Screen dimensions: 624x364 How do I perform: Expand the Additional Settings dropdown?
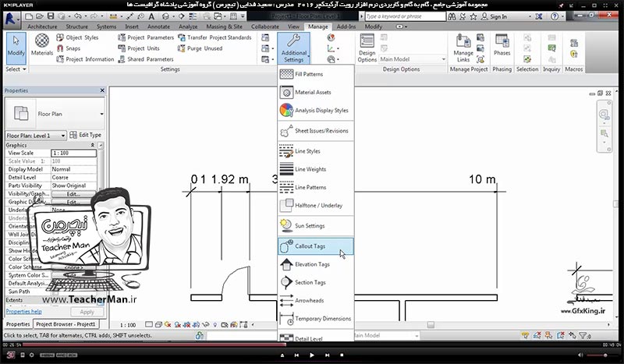tap(294, 48)
